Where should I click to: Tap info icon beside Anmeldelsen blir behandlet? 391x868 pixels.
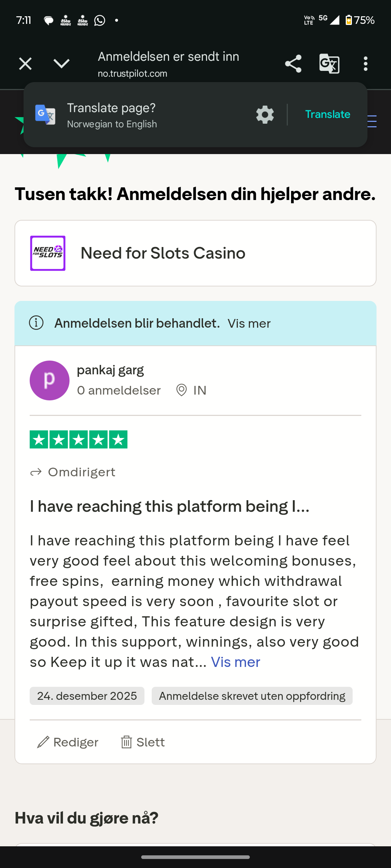coord(36,323)
